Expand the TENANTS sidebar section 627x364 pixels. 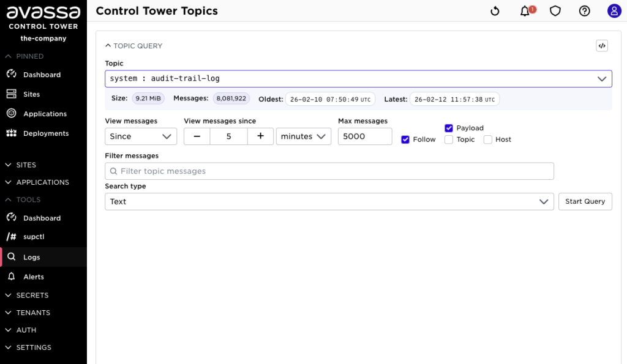28,313
